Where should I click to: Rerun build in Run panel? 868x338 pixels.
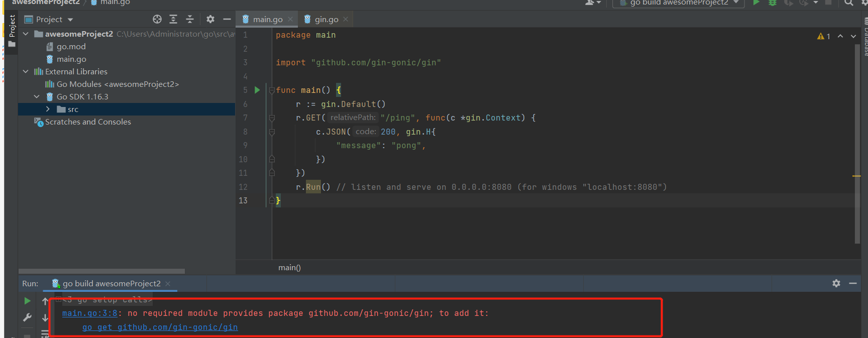click(x=28, y=301)
